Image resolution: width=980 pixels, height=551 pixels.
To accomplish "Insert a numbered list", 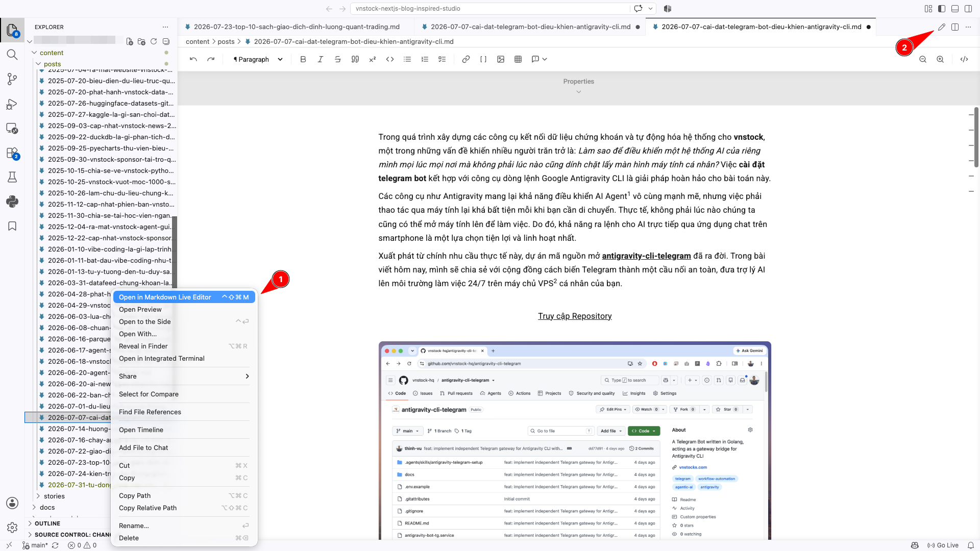I will pyautogui.click(x=425, y=59).
